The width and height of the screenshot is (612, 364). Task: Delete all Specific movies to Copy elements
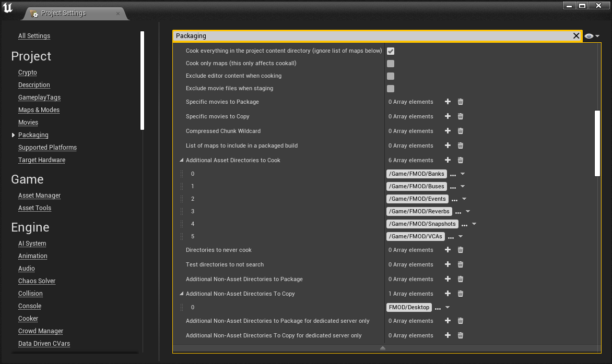[x=460, y=116]
